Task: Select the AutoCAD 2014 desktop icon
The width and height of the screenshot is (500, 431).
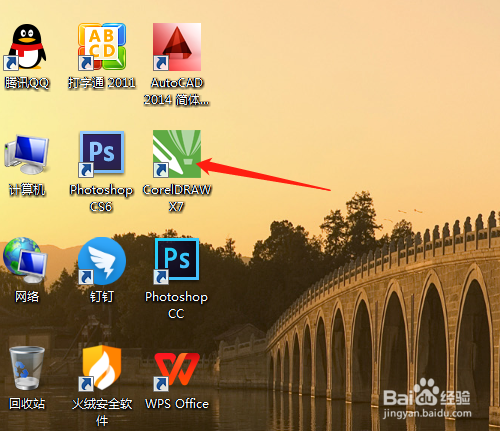Action: [x=177, y=47]
